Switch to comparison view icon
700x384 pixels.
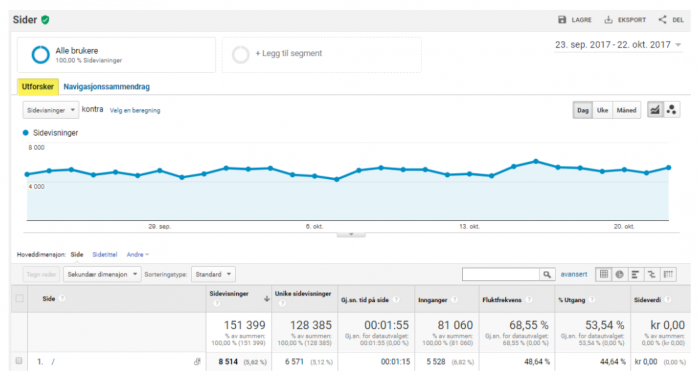(652, 274)
